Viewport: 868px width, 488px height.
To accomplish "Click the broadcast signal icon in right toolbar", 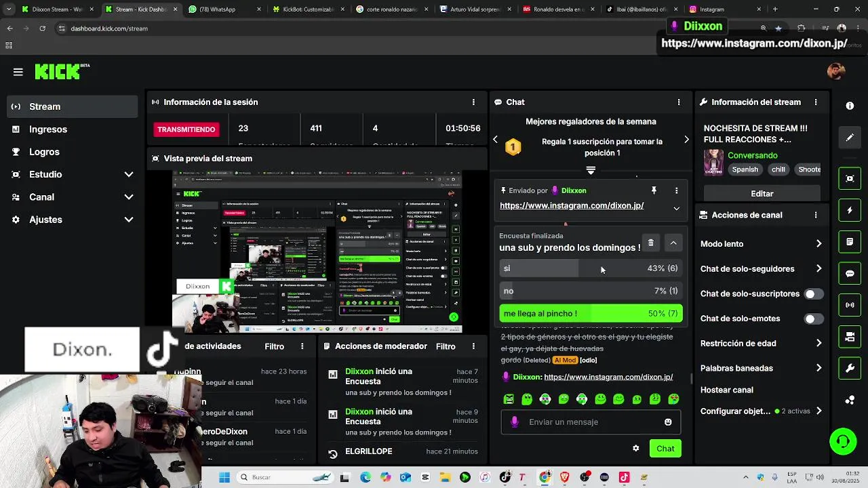I will (x=850, y=305).
